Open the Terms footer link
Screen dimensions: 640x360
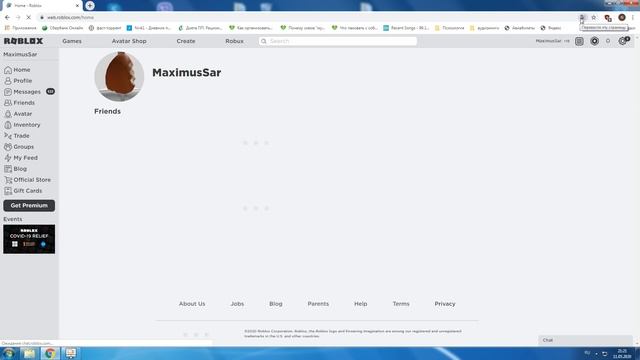[x=401, y=304]
